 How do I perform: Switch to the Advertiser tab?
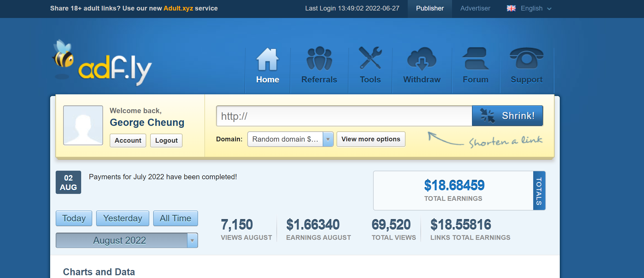(475, 8)
